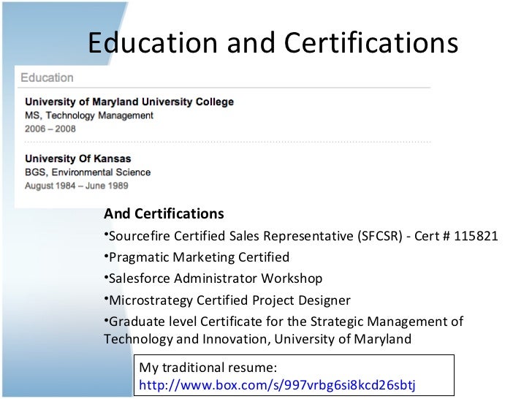Select the Graduate level Certificate bullet
The height and width of the screenshot is (399, 532).
click(284, 330)
